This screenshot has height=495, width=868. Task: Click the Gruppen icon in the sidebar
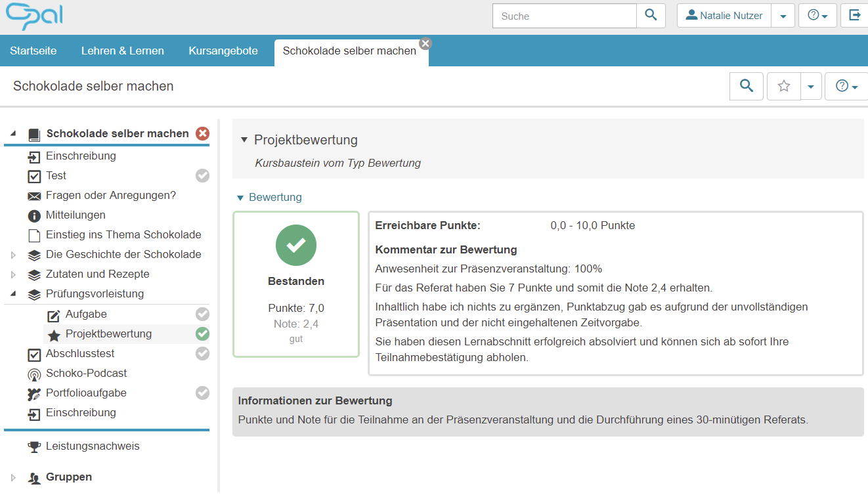pos(34,477)
